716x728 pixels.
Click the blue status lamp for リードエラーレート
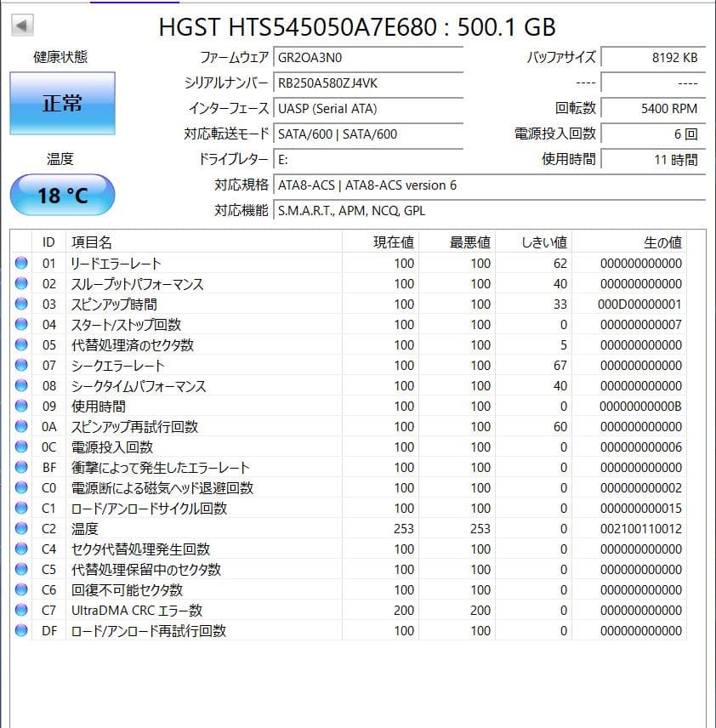click(x=20, y=264)
